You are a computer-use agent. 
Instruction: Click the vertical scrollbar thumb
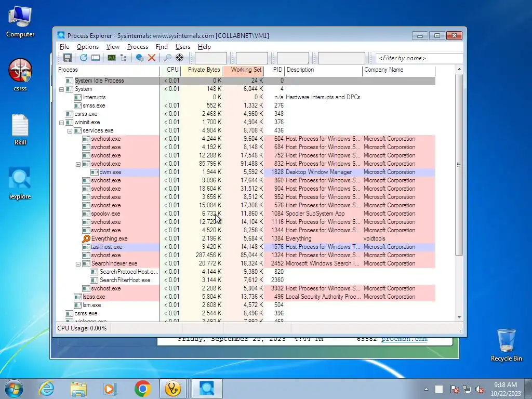coord(459,165)
